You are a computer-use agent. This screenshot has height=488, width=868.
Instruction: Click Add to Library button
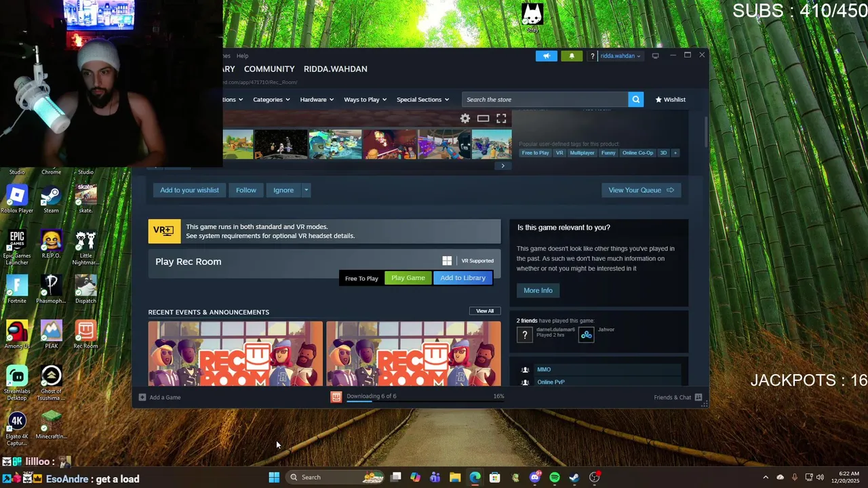coord(462,278)
